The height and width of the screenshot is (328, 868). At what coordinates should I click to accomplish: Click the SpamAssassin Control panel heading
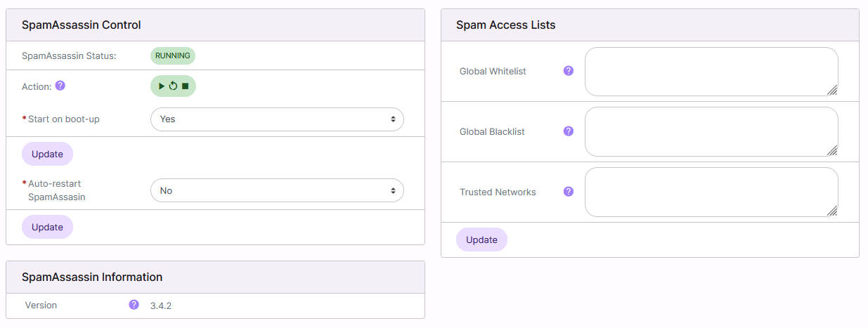(82, 25)
